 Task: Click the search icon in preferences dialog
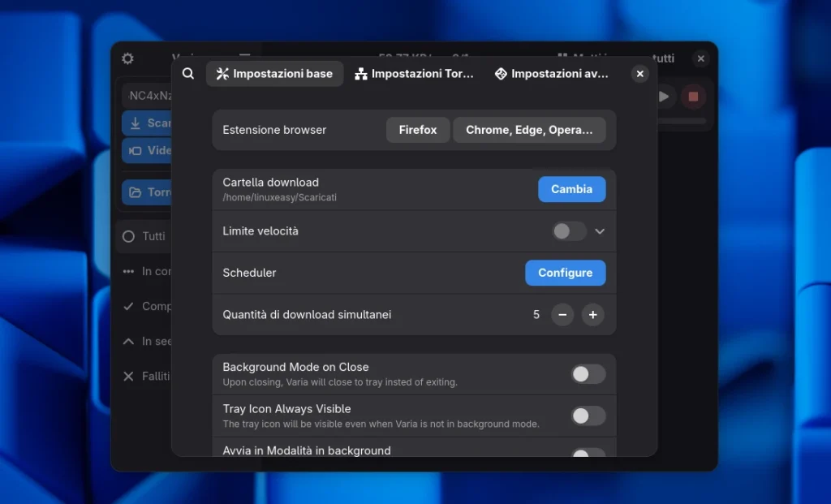pos(188,74)
